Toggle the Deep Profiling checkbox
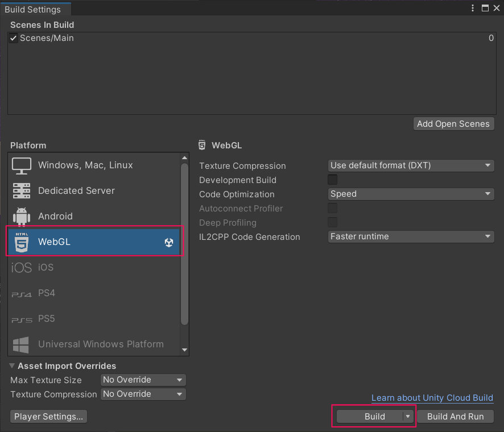 point(333,222)
